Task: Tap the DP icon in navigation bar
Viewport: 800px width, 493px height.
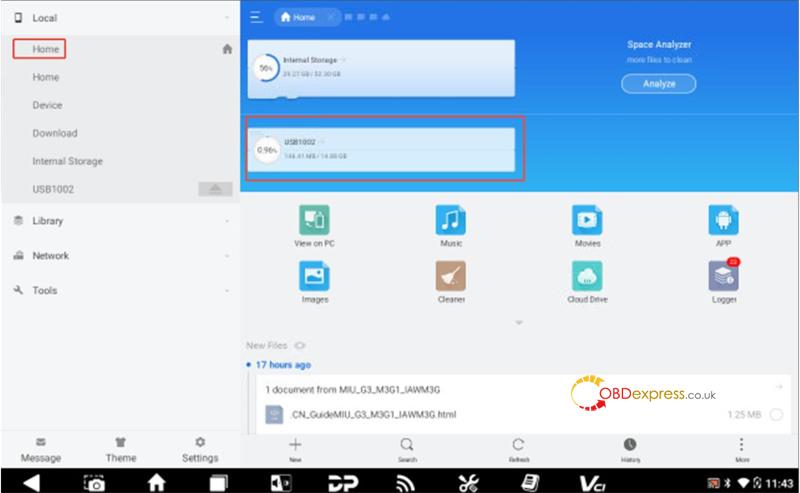Action: tap(343, 483)
